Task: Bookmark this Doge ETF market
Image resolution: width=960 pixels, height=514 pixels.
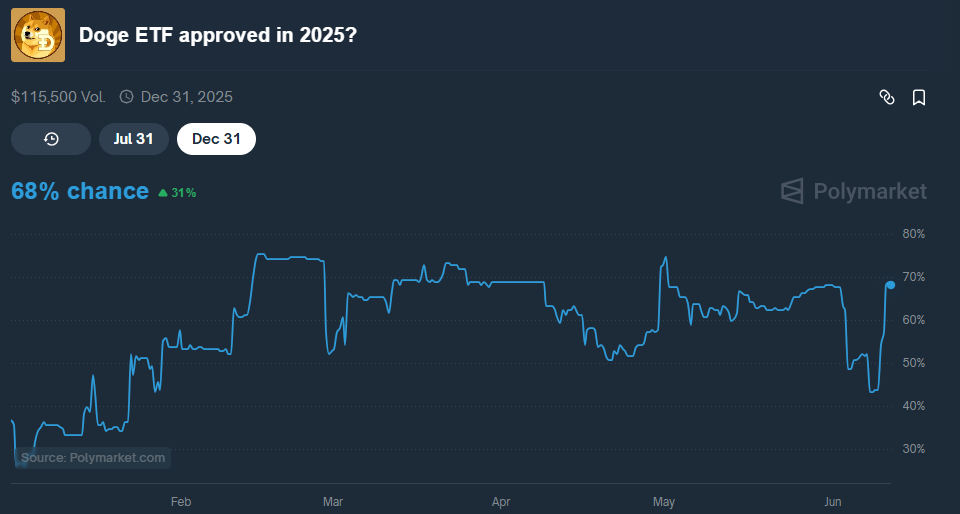Action: coord(919,97)
